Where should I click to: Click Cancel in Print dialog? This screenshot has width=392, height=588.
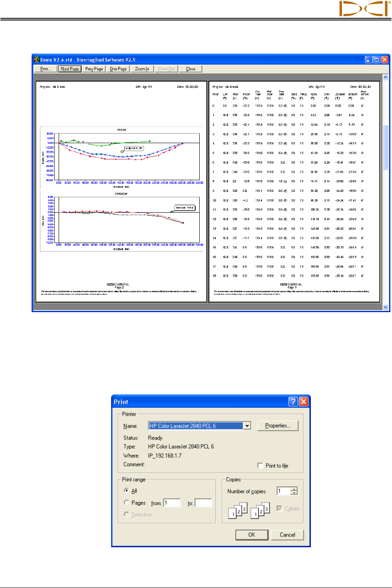tap(288, 535)
